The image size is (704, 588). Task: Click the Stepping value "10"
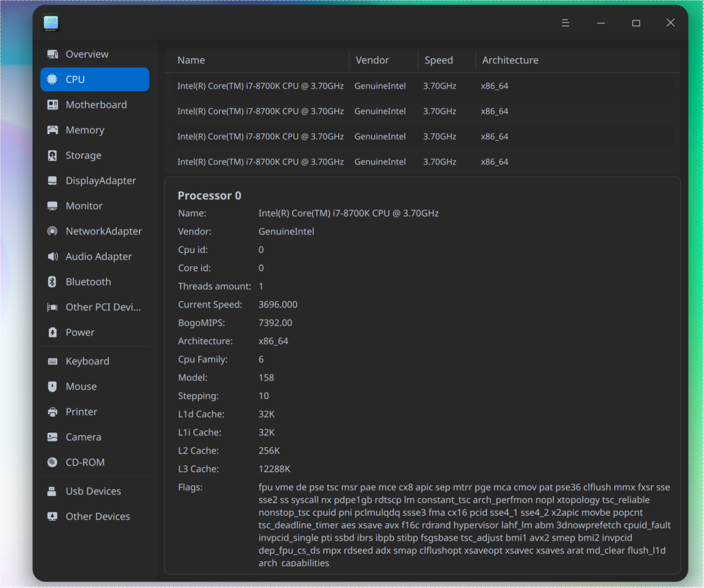pos(263,396)
